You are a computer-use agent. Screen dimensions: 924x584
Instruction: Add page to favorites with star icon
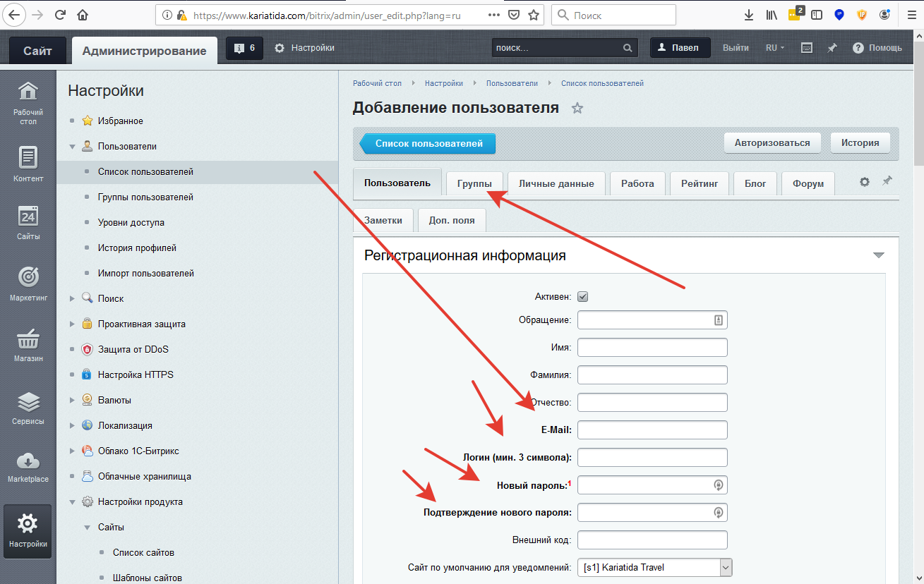[577, 108]
